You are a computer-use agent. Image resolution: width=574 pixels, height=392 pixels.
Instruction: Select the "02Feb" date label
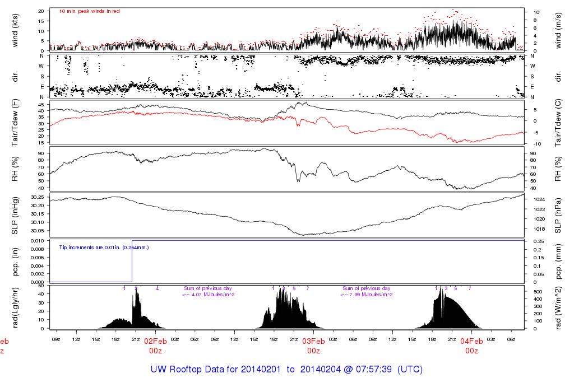click(155, 342)
